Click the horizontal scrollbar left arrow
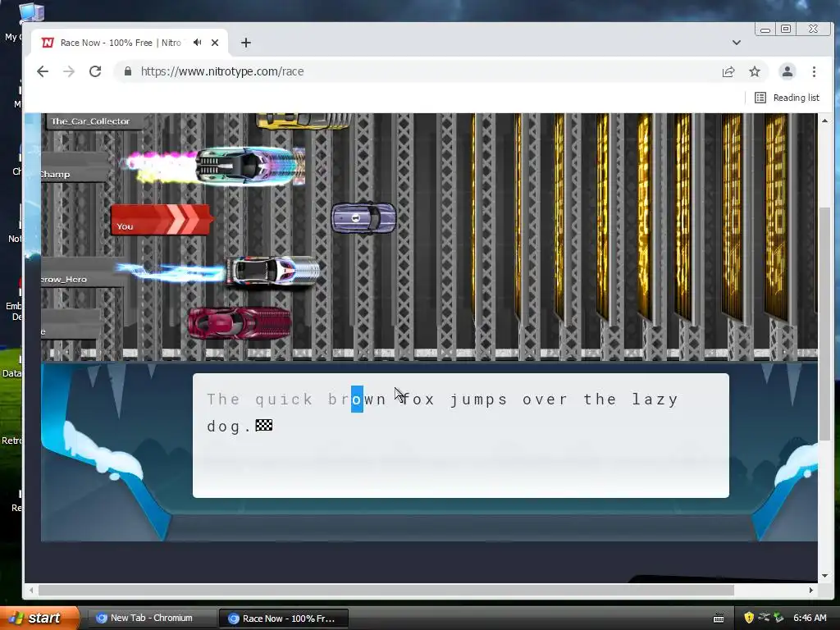The height and width of the screenshot is (630, 840). pyautogui.click(x=32, y=590)
